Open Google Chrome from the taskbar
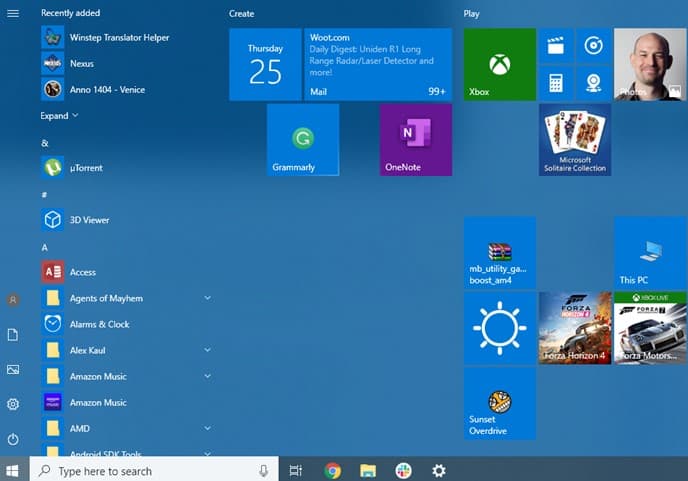Screen dimensions: 688x481 pyautogui.click(x=333, y=471)
